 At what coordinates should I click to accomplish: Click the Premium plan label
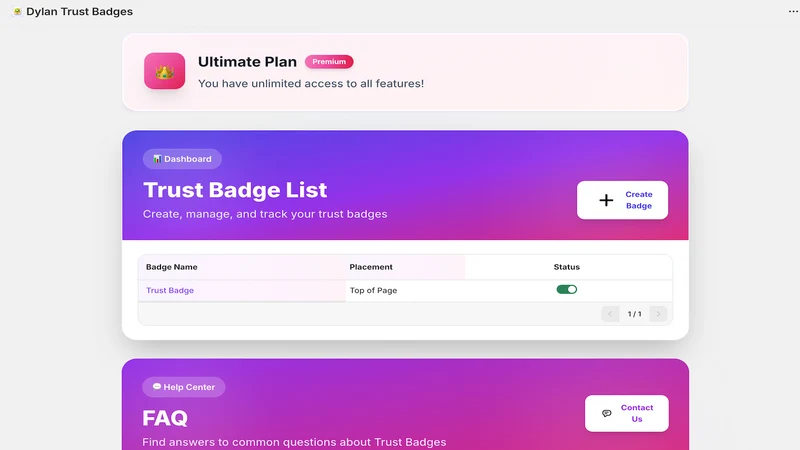click(329, 62)
